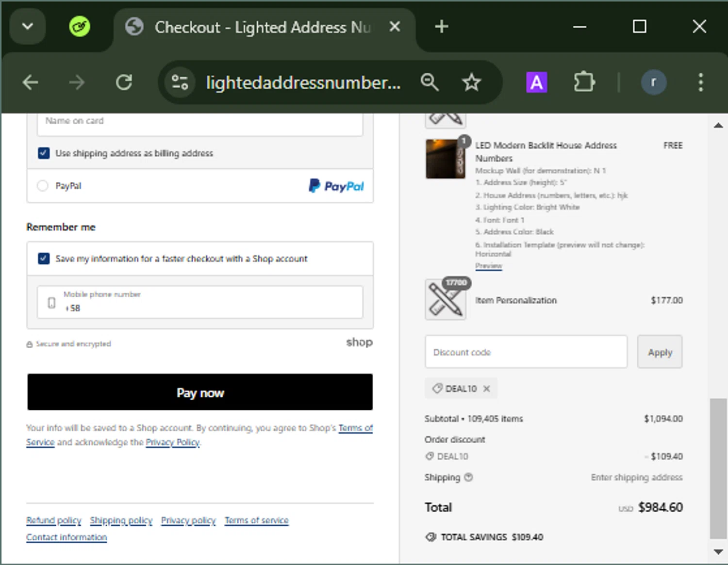This screenshot has width=728, height=565.
Task: Click the phone icon in mobile field
Action: click(51, 303)
